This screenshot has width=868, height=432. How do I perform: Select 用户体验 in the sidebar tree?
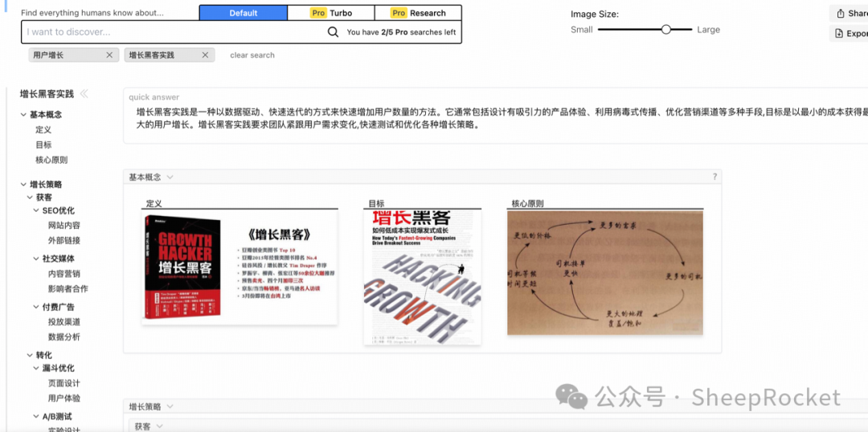[x=64, y=397]
